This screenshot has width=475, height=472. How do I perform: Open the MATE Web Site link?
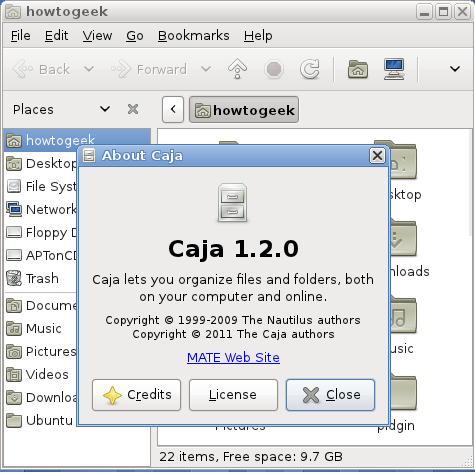click(233, 357)
